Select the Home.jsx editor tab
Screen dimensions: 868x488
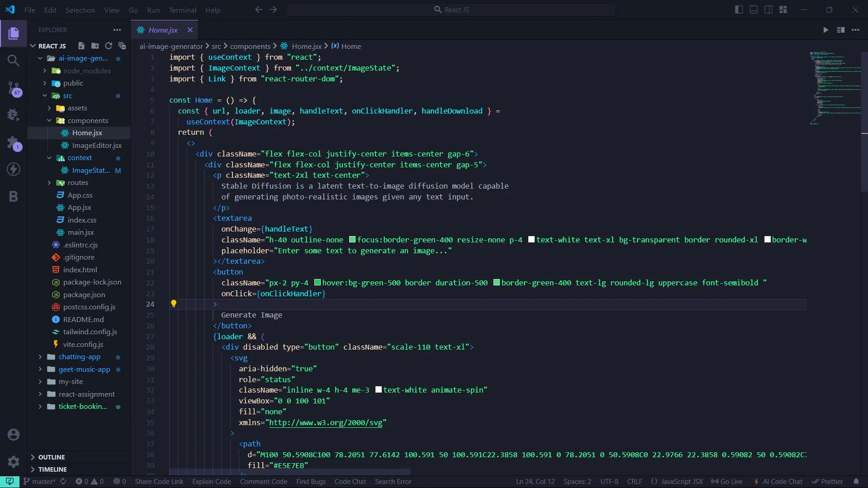point(163,30)
